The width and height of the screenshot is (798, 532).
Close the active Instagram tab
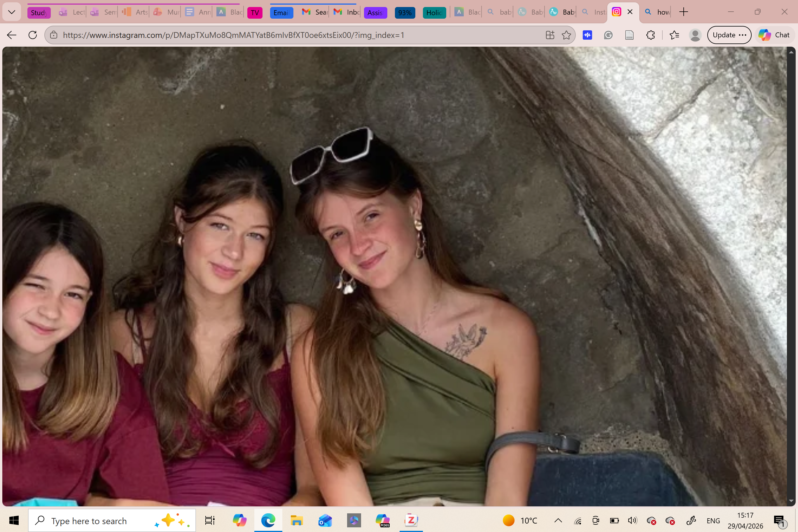click(x=630, y=12)
